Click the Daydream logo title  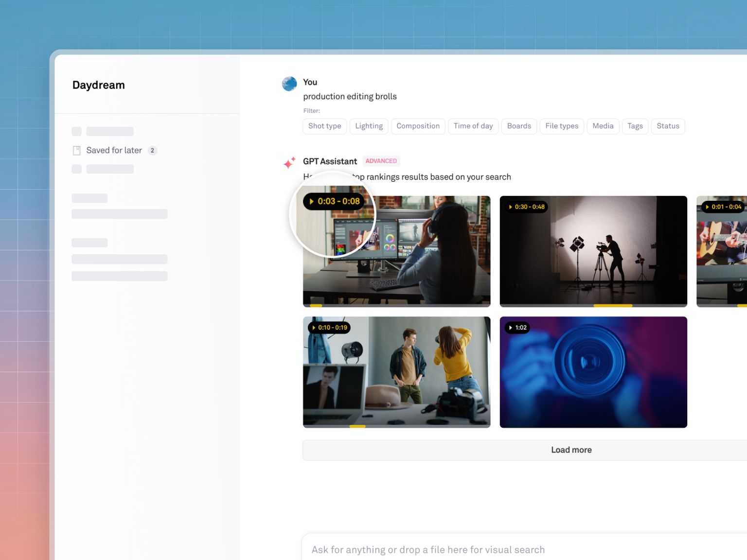coord(99,85)
